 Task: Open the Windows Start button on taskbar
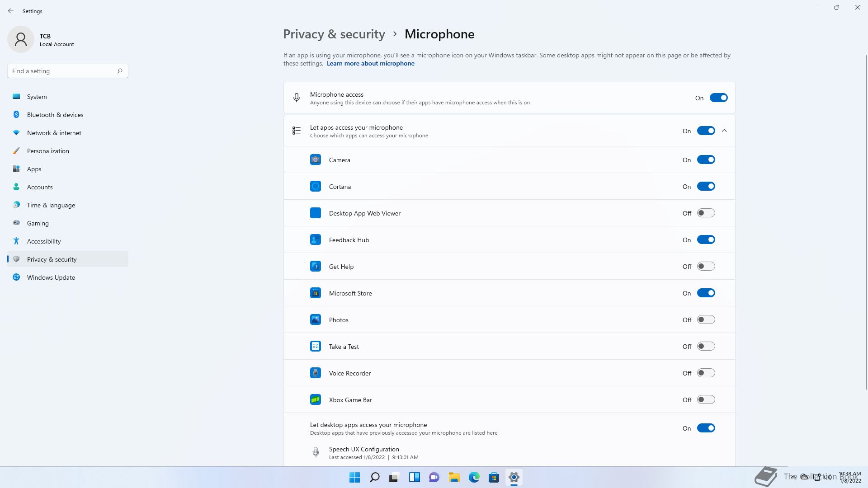coord(355,477)
